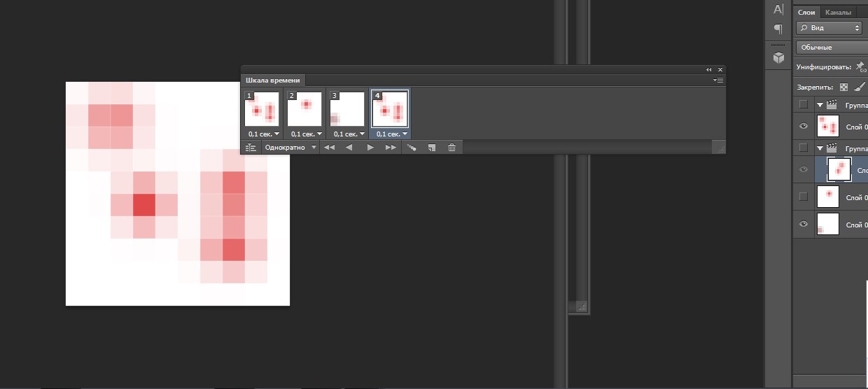Lock transparent pixels checkerboard icon
Screen dimensions: 868x389
(x=843, y=87)
